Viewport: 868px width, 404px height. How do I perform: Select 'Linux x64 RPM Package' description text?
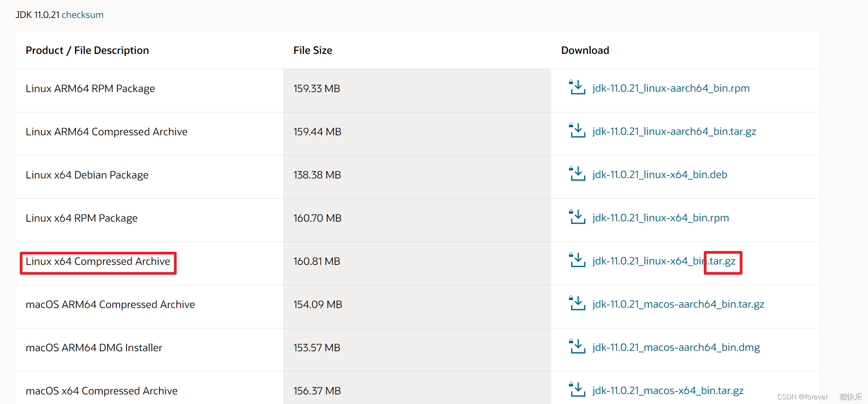(81, 218)
